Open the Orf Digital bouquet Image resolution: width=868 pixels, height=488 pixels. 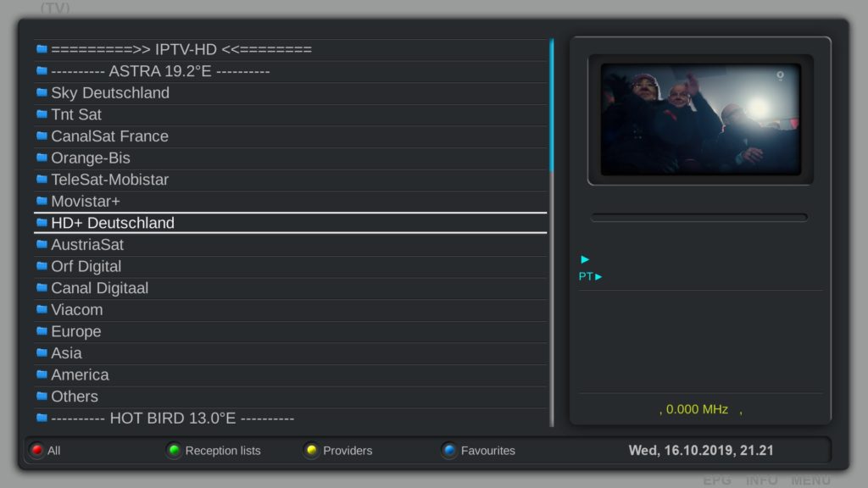click(x=291, y=266)
